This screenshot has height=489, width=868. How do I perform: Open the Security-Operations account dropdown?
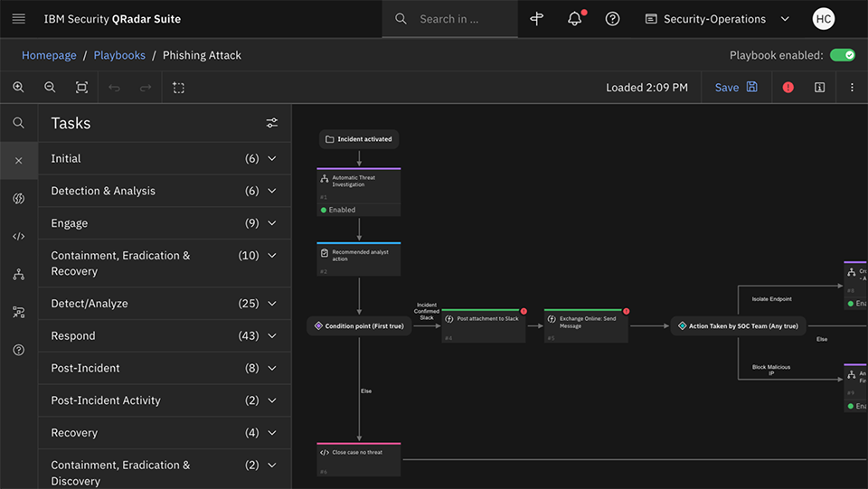tap(717, 19)
